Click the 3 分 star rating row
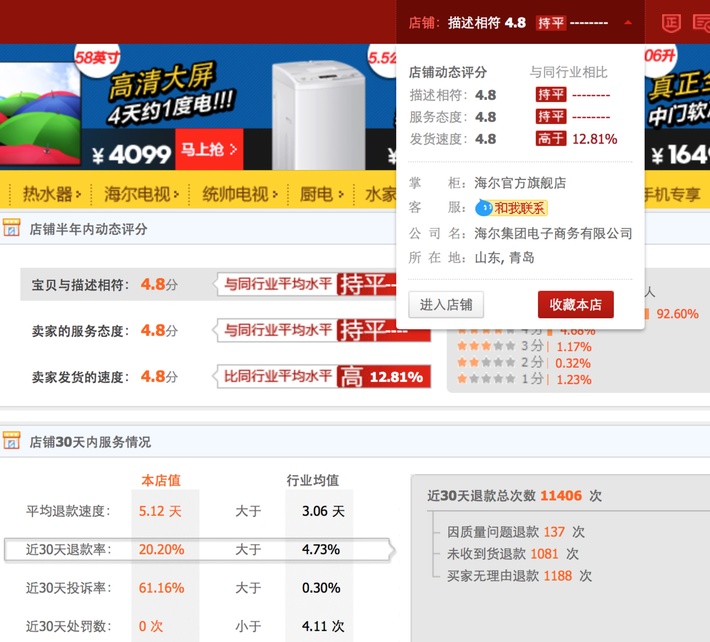 [524, 346]
